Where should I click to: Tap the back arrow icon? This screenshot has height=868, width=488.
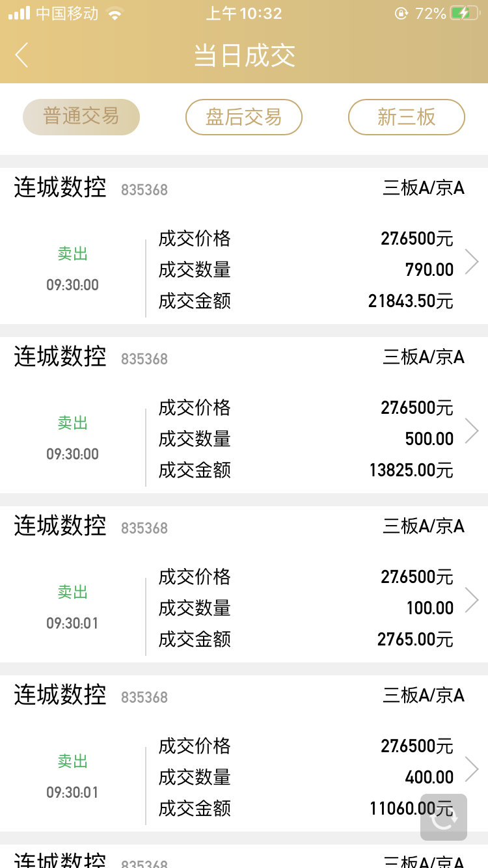[22, 55]
